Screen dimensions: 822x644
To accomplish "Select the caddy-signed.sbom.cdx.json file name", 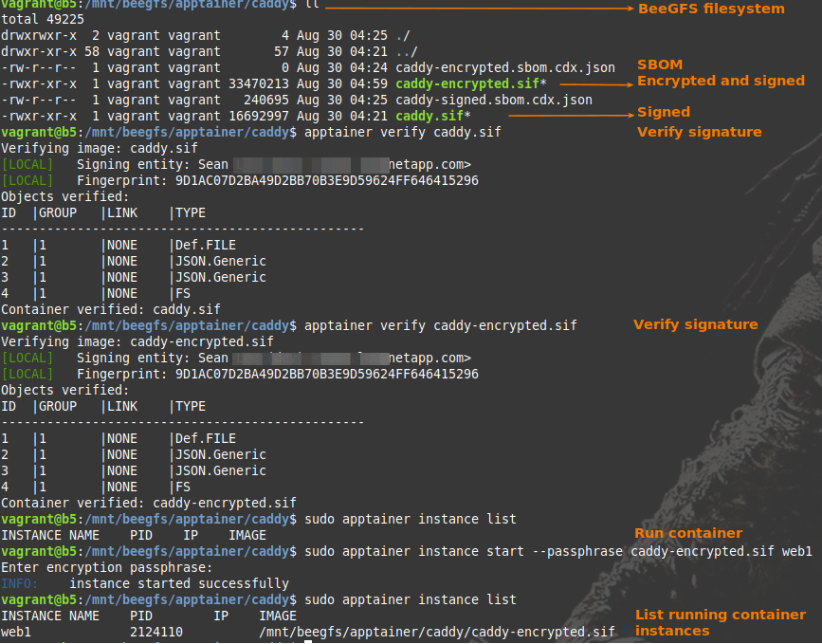I will (494, 101).
